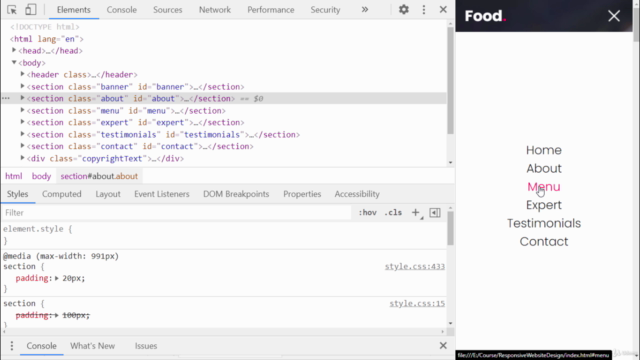The width and height of the screenshot is (640, 360).
Task: Go to the Home nav link
Action: point(544,150)
